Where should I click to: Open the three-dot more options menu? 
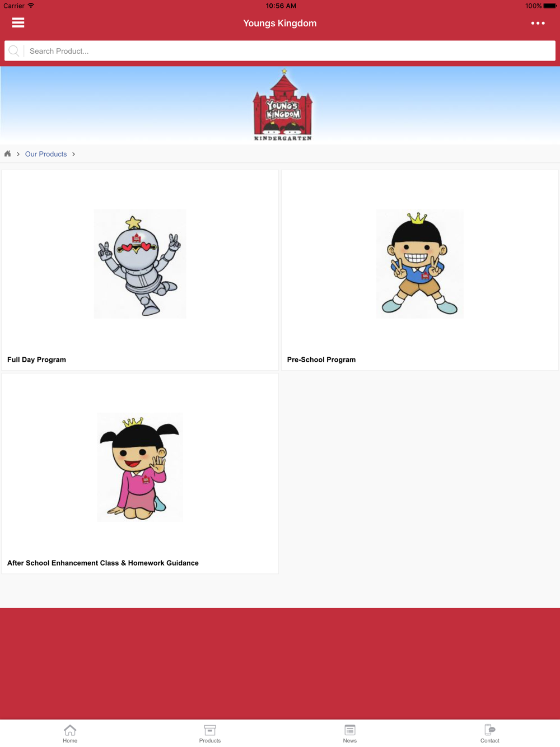[x=538, y=23]
